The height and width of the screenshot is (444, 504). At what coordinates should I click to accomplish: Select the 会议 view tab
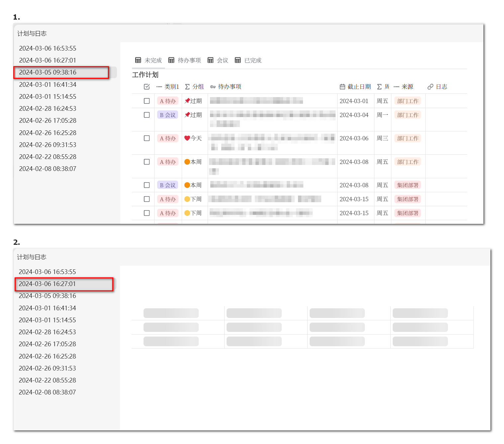click(x=218, y=60)
